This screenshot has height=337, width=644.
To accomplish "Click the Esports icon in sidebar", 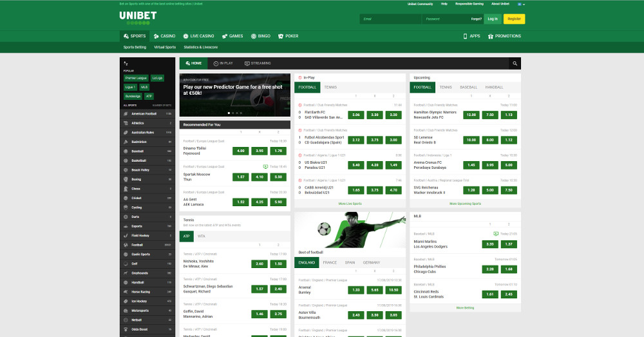I will (x=126, y=226).
